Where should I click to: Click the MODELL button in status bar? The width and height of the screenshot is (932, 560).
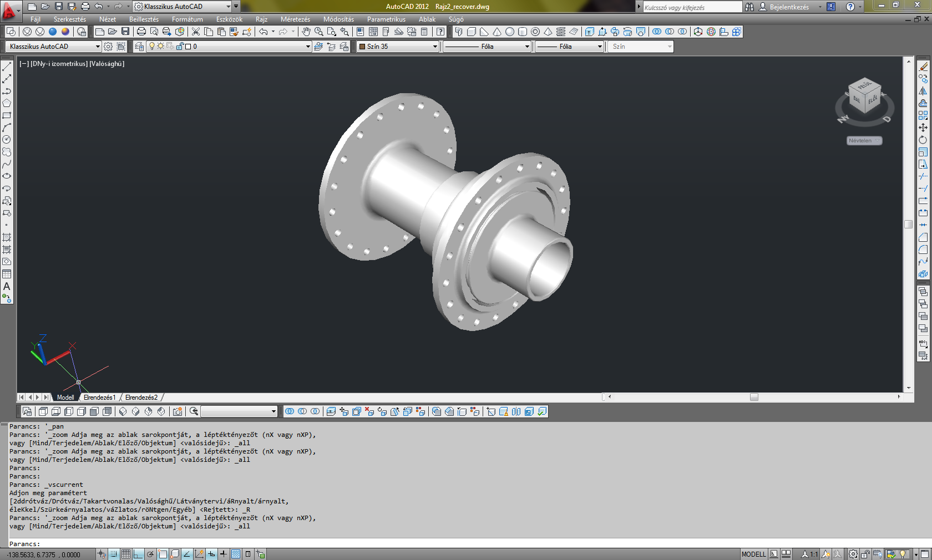point(753,554)
